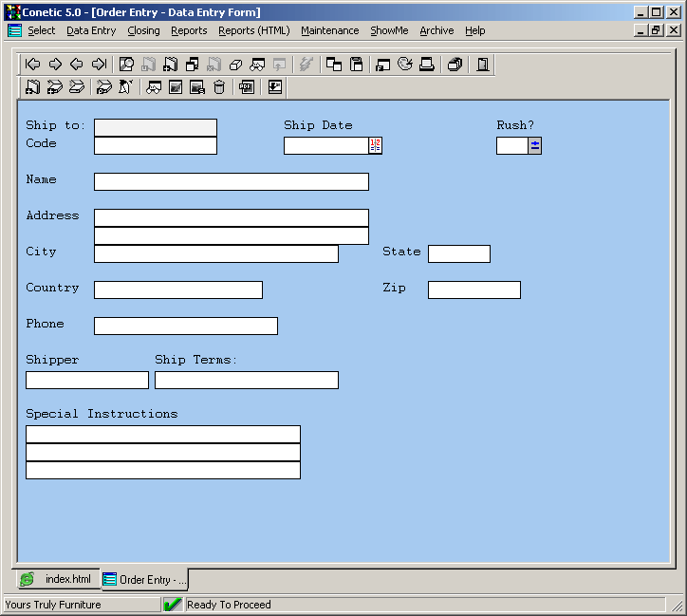Open the Maintenance menu
Screen dimensions: 687x616
(x=329, y=30)
